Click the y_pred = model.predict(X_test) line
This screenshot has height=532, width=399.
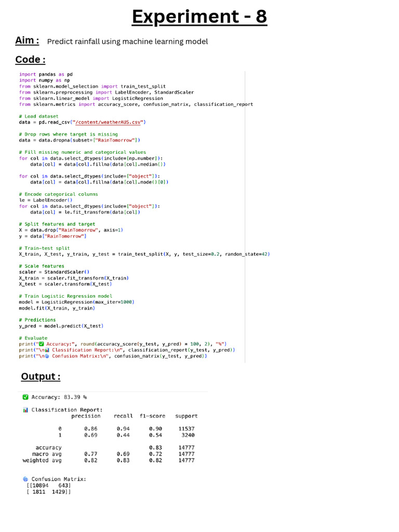(x=61, y=326)
